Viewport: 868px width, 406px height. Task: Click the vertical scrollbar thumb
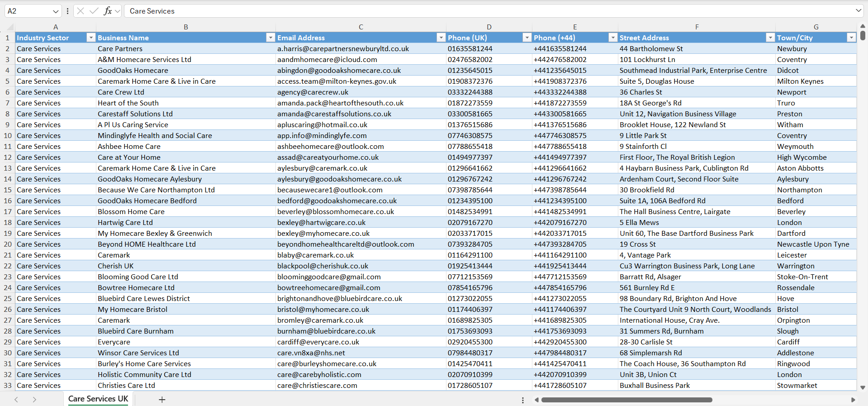point(863,35)
